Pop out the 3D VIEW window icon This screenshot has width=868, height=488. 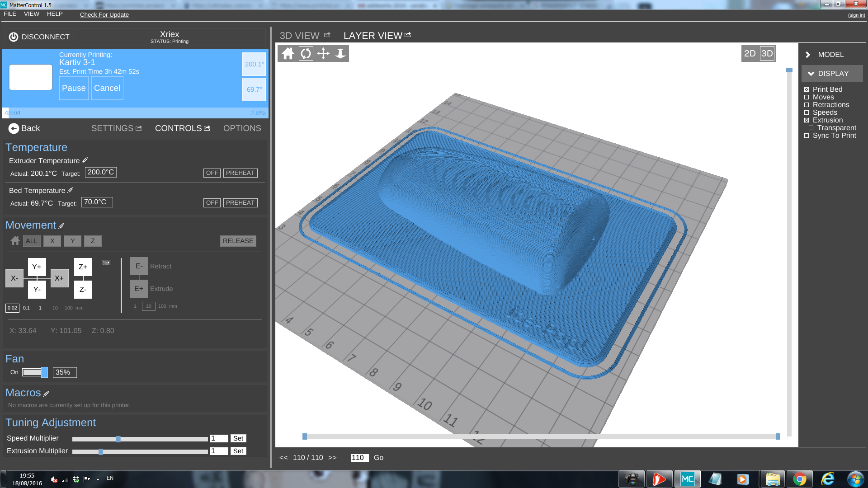[327, 35]
